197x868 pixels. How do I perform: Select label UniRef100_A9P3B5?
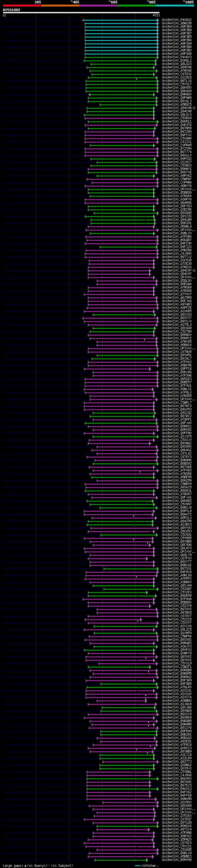[177, 37]
